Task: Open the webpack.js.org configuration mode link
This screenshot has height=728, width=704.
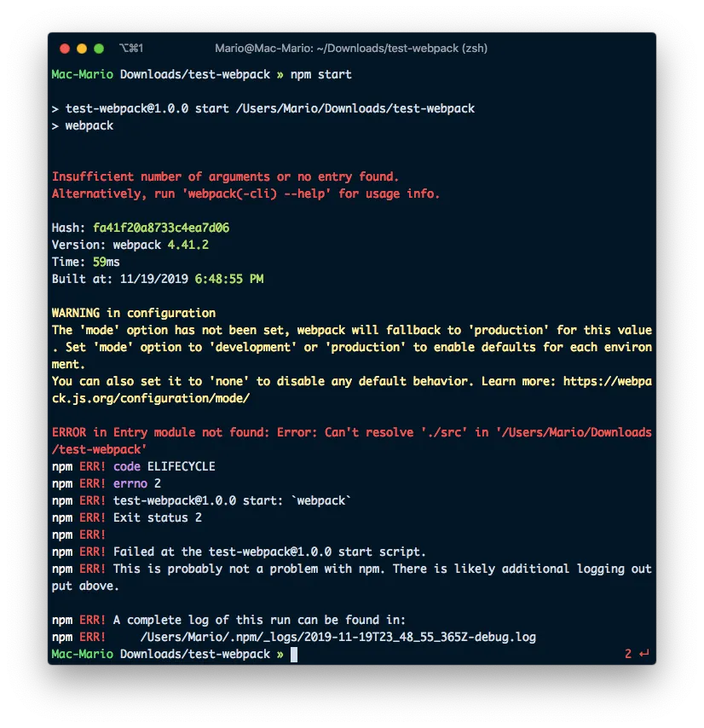Action: (x=352, y=390)
